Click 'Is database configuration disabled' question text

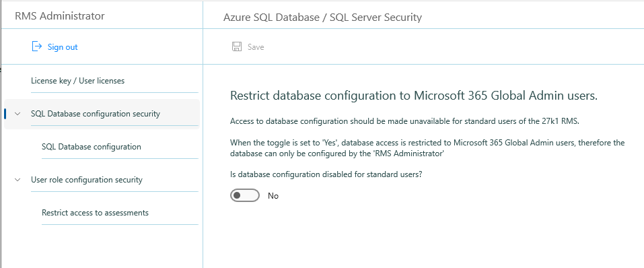[326, 174]
